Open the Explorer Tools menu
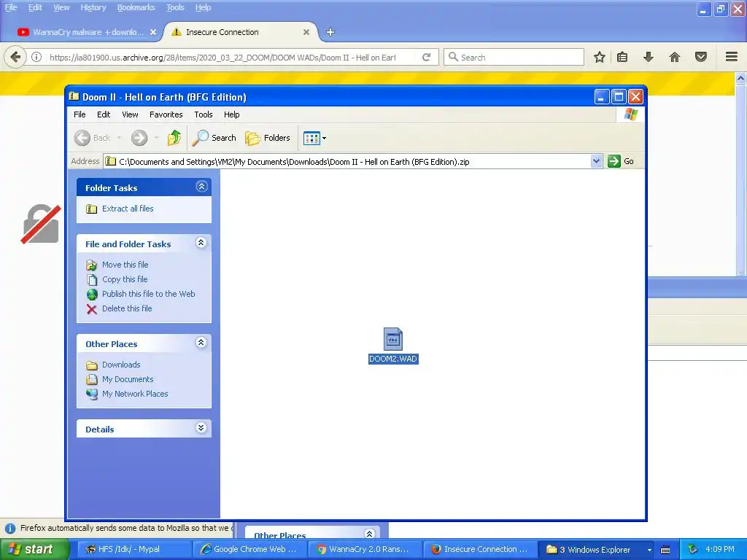 click(204, 114)
